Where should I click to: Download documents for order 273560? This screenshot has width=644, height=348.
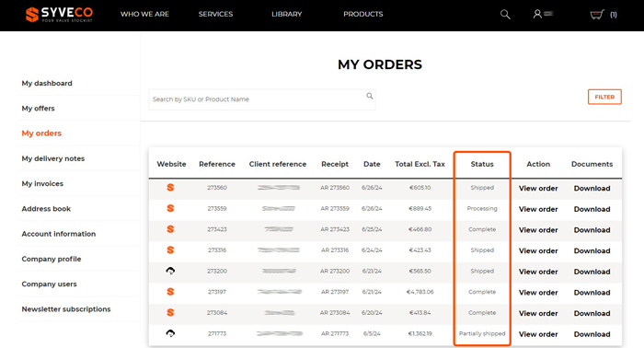coord(592,188)
